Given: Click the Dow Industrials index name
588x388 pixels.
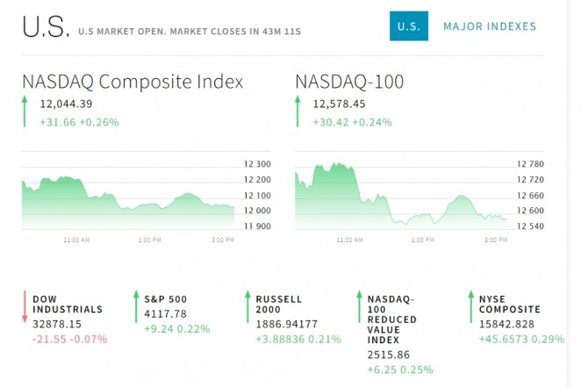Looking at the screenshot, I should click(x=68, y=304).
